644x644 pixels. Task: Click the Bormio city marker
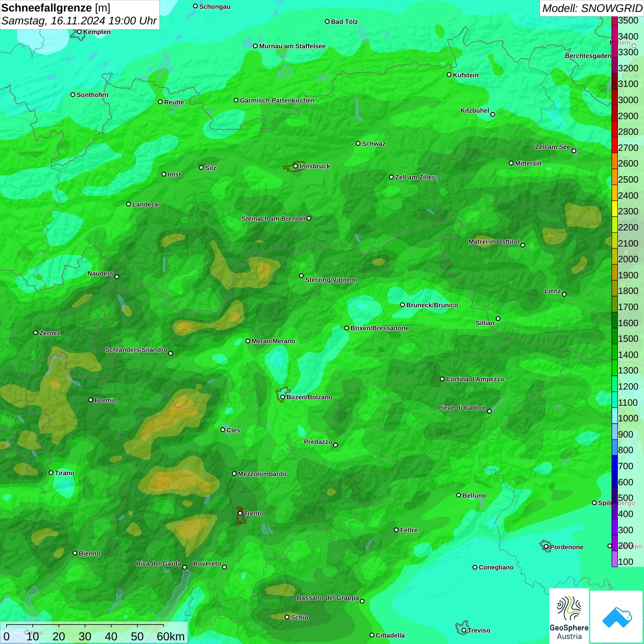pyautogui.click(x=91, y=400)
